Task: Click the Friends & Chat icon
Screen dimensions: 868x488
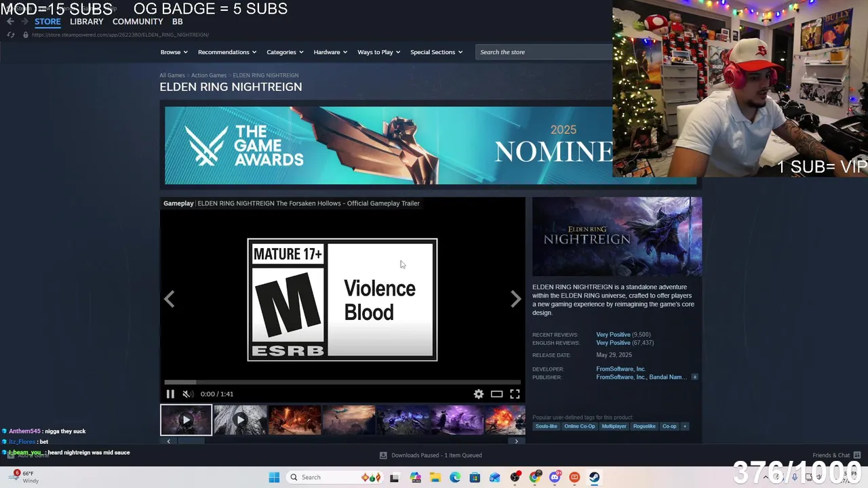Action: point(857,455)
